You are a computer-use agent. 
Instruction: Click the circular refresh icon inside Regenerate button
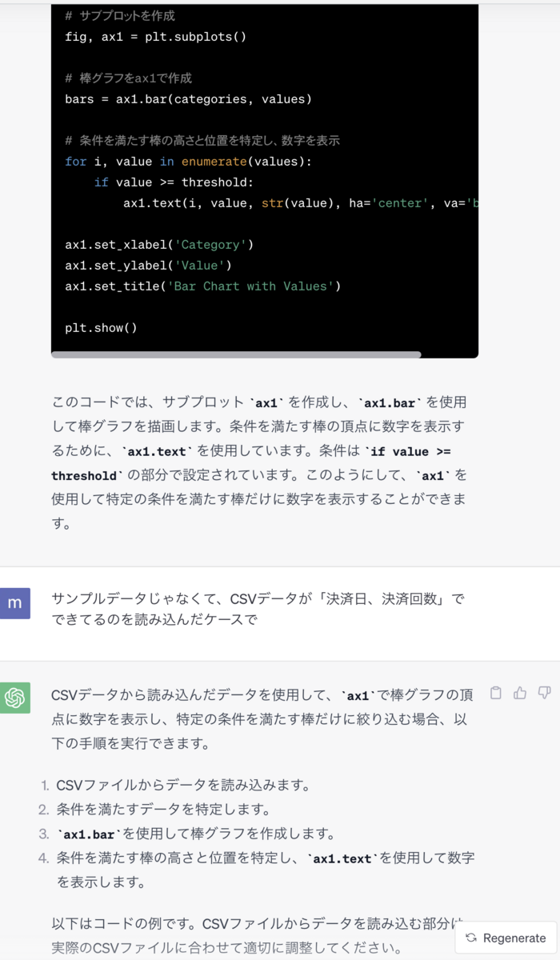[x=474, y=938]
